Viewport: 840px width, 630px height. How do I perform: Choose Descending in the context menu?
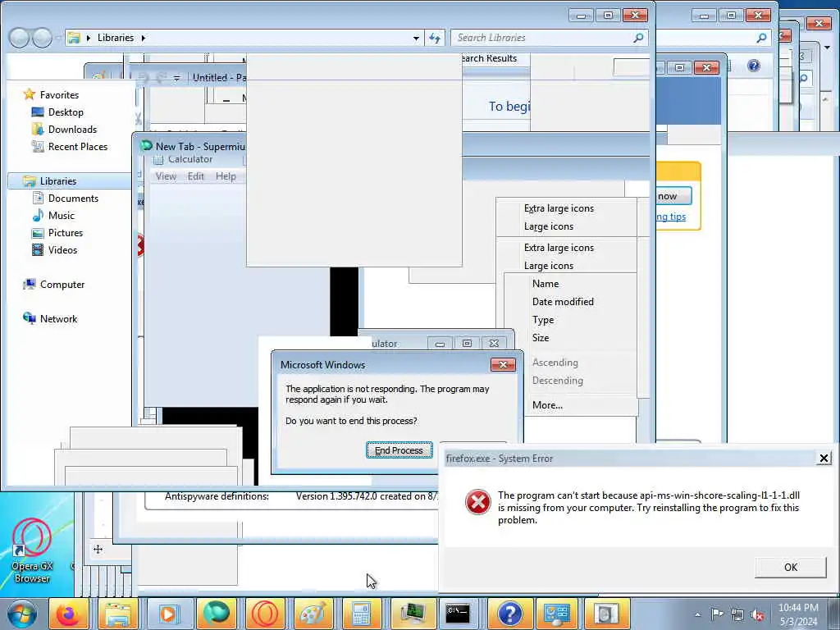coord(557,381)
